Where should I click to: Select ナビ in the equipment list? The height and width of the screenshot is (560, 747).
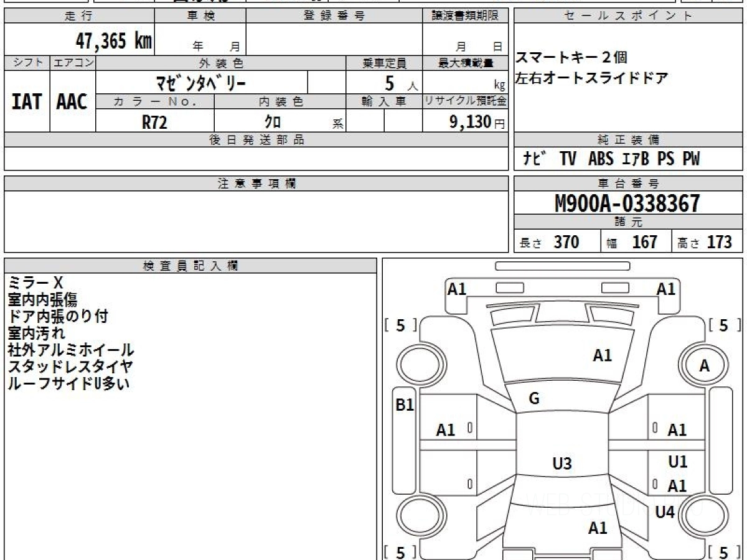[533, 159]
